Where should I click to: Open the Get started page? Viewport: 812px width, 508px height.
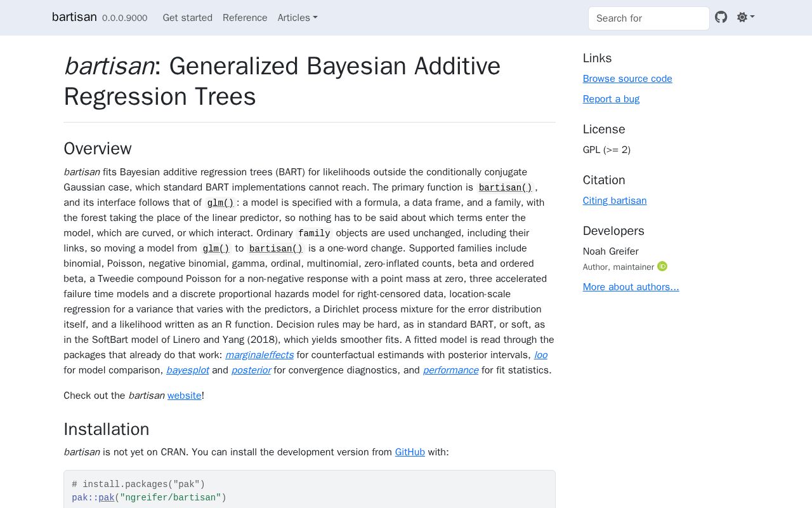click(188, 18)
